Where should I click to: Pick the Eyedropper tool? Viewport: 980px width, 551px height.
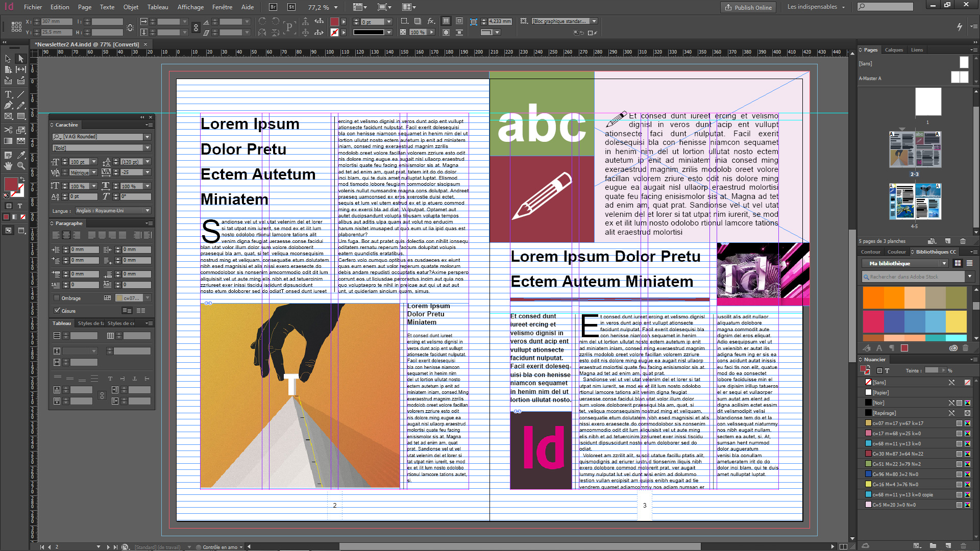pyautogui.click(x=21, y=155)
